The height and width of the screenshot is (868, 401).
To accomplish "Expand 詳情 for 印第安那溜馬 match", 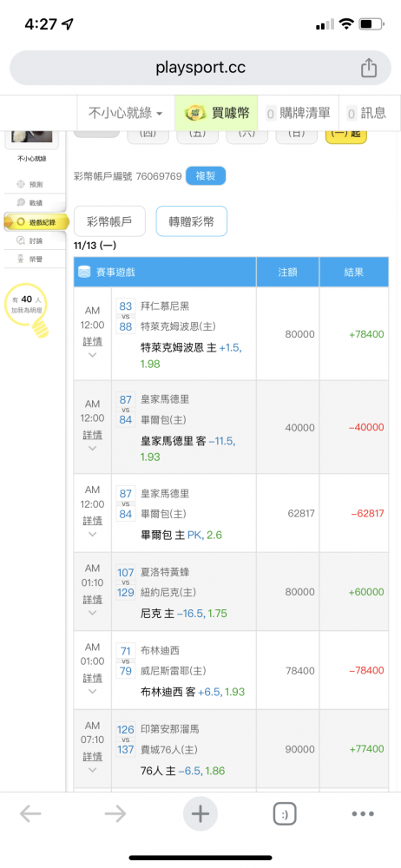I will pos(93,762).
